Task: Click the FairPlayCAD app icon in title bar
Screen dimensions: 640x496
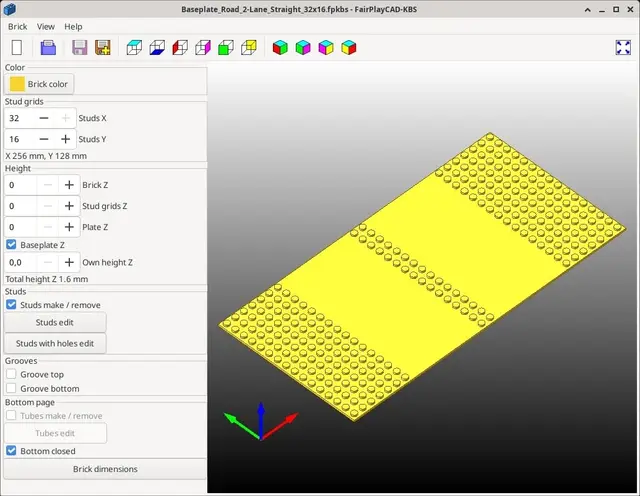Action: click(x=9, y=9)
